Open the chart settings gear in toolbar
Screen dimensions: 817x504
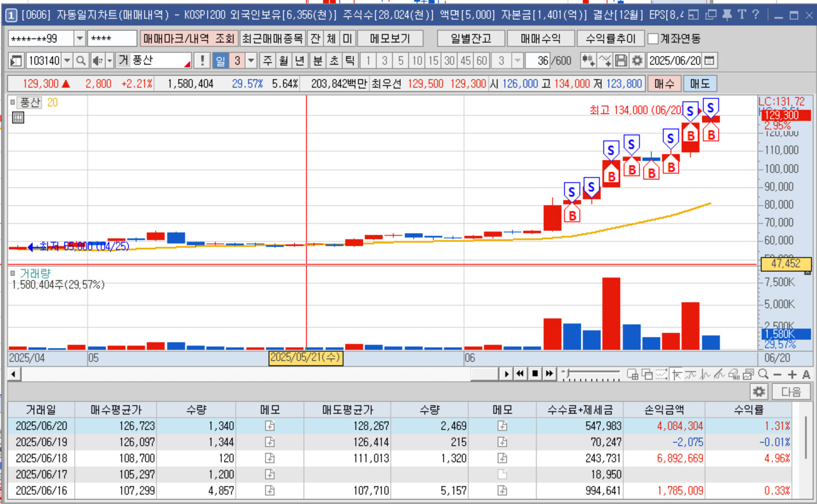pyautogui.click(x=638, y=60)
